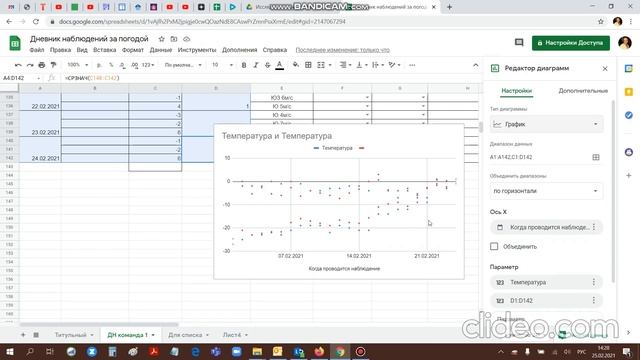
Task: Open the cell fill color picker
Action: point(296,65)
